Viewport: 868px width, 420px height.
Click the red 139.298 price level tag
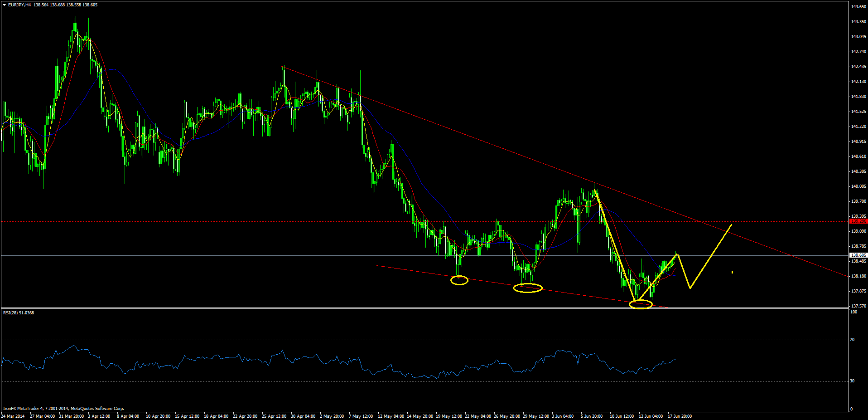pyautogui.click(x=858, y=221)
